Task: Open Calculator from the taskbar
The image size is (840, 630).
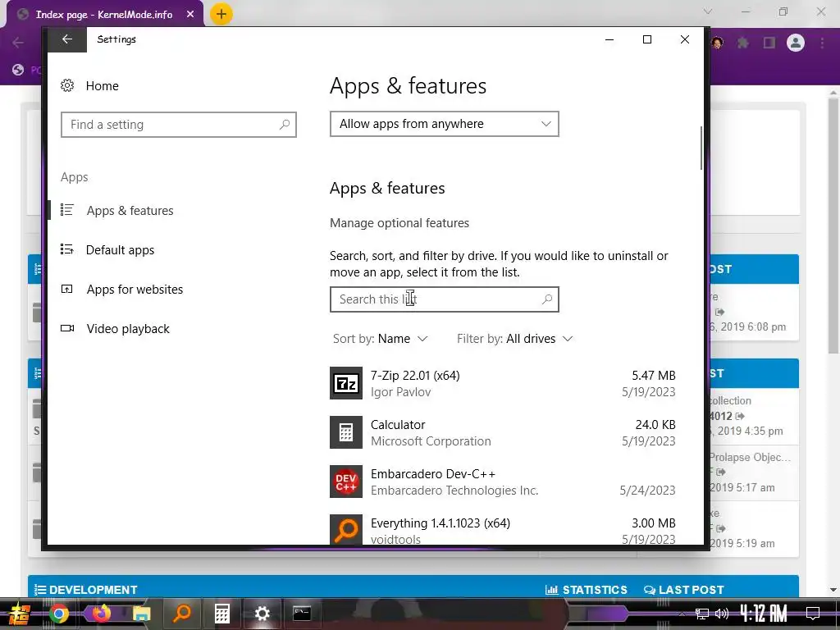Action: (x=221, y=614)
